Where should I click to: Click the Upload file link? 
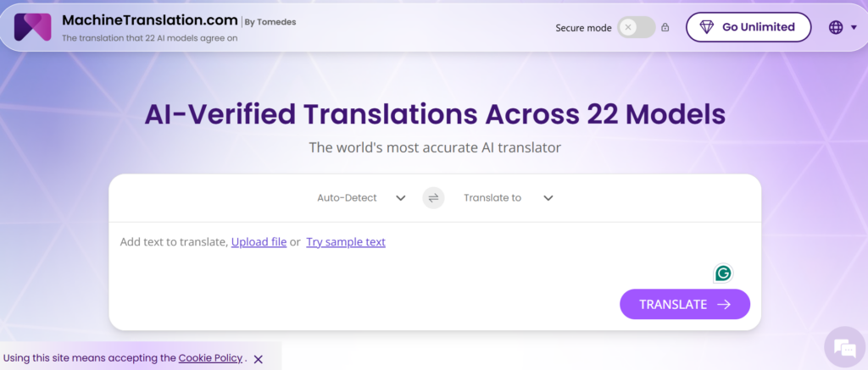coord(259,242)
